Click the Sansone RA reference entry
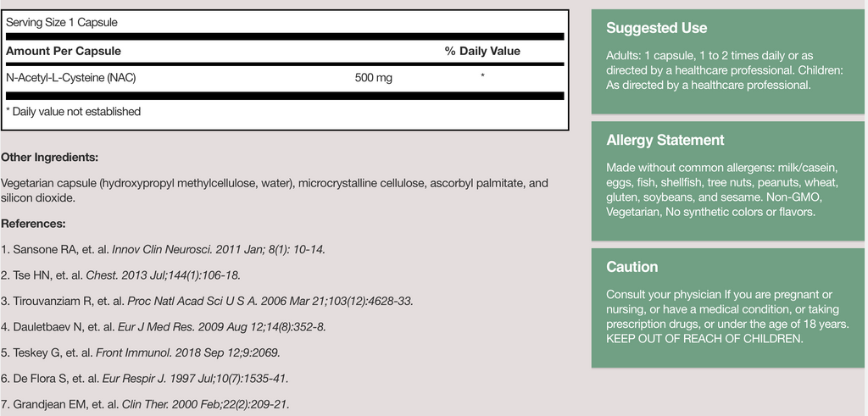868x416 pixels. click(x=163, y=249)
